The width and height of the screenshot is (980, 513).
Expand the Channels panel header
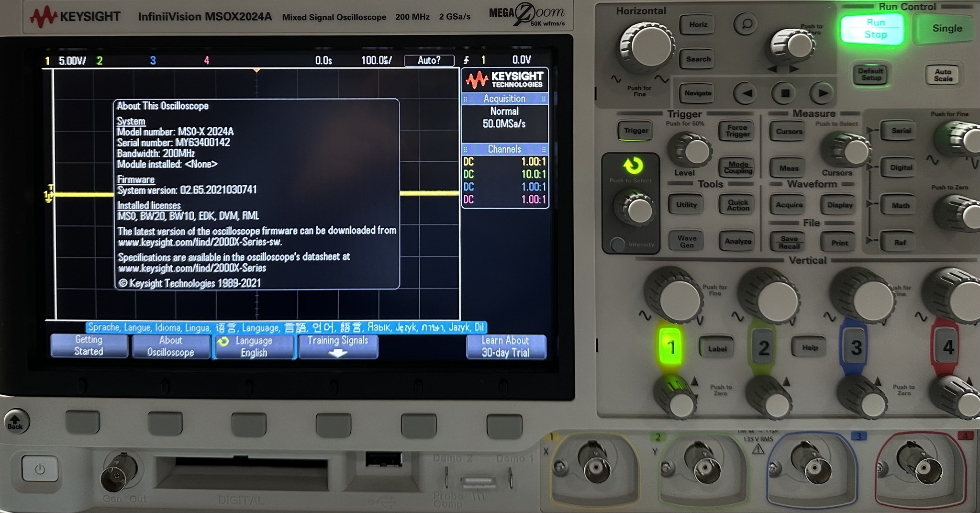tap(505, 149)
